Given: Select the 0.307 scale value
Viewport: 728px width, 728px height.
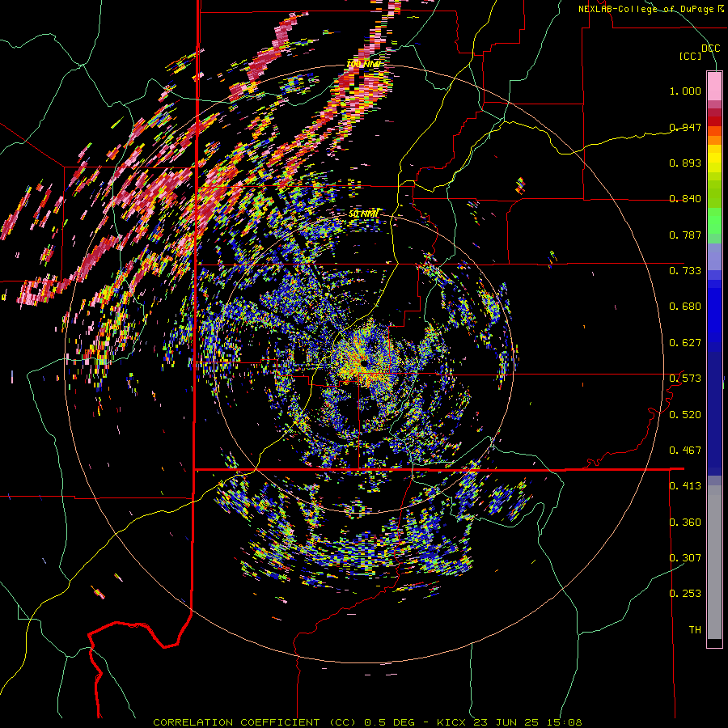Looking at the screenshot, I should pyautogui.click(x=685, y=558).
